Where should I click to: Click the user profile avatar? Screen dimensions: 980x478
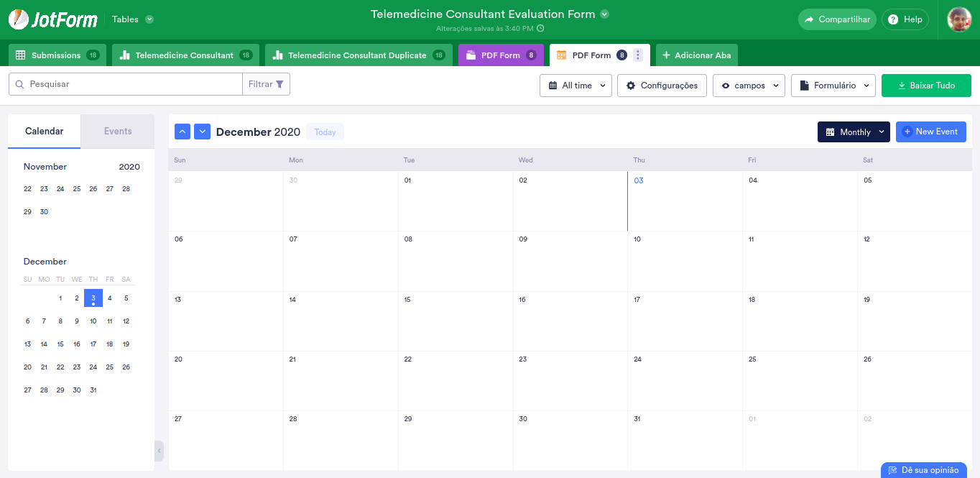959,19
